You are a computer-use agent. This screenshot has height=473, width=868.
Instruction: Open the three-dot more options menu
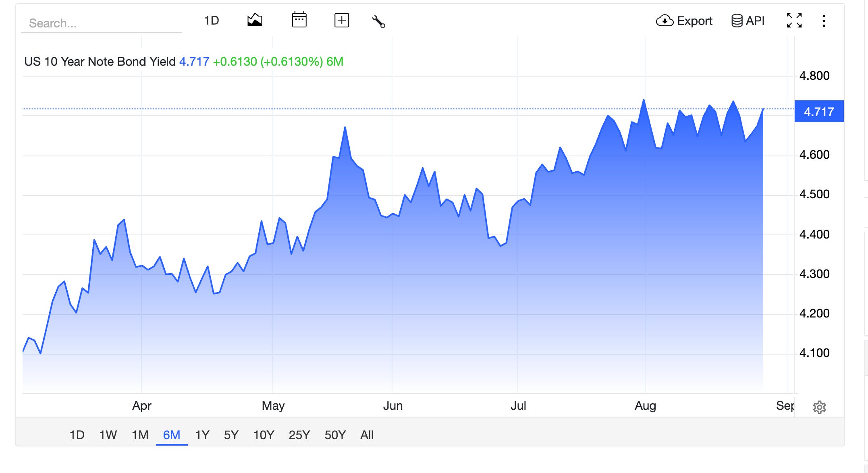pyautogui.click(x=824, y=21)
